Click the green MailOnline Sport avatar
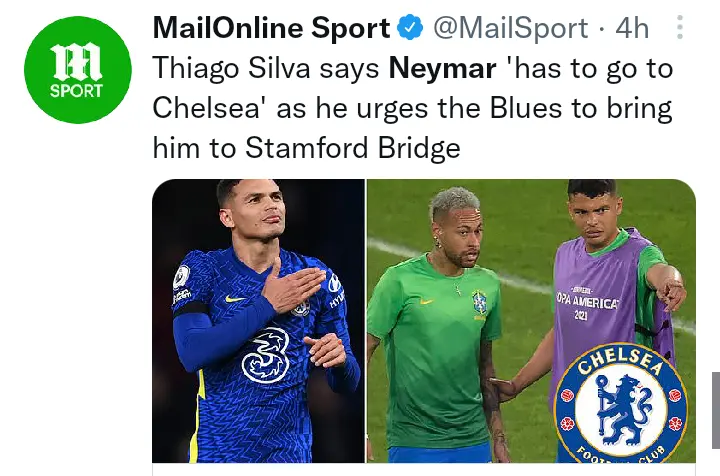The height and width of the screenshot is (476, 720). tap(78, 70)
